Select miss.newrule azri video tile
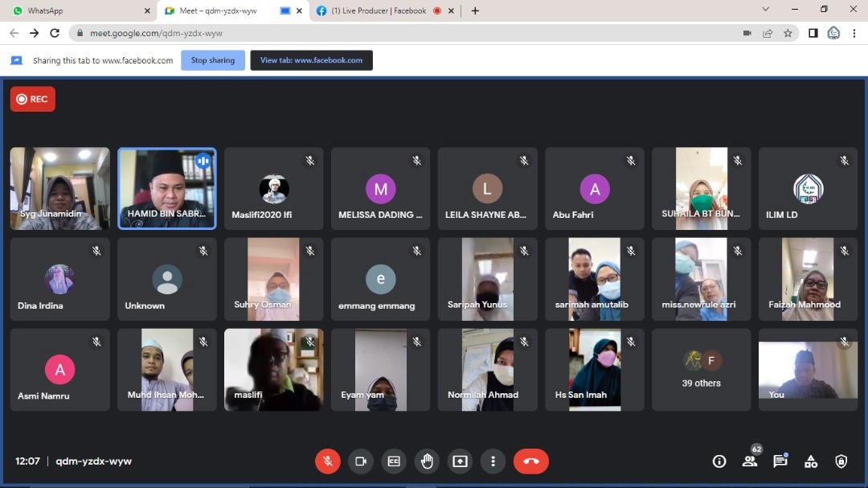The width and height of the screenshot is (868, 488). pos(702,279)
